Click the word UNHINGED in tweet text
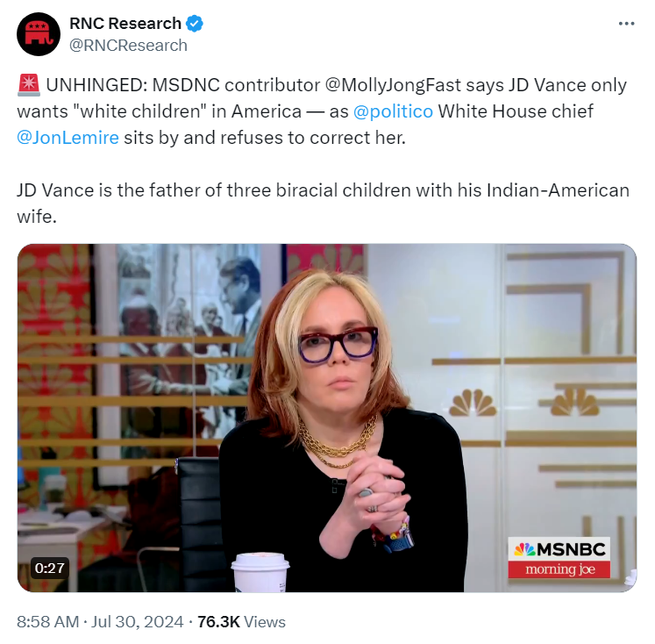 point(96,85)
